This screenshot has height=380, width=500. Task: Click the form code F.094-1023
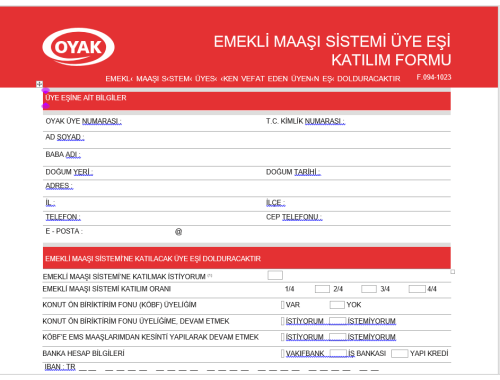pyautogui.click(x=434, y=77)
